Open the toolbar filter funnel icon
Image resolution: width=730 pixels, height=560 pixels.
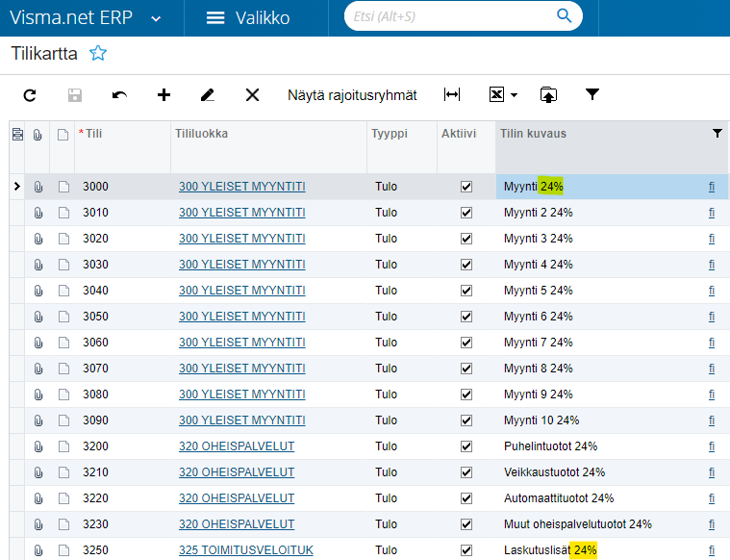592,94
